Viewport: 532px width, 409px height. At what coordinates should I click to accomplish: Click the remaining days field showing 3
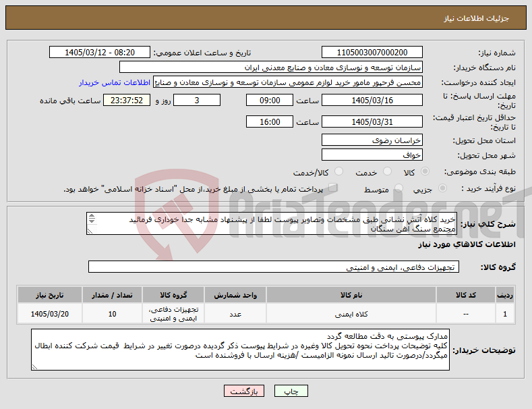click(x=197, y=100)
